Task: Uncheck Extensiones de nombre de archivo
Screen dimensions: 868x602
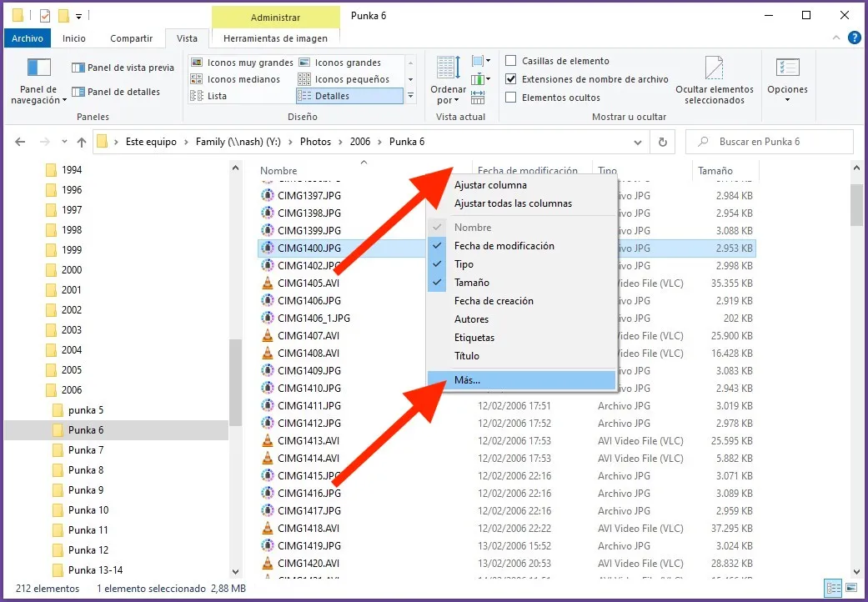Action: point(511,79)
